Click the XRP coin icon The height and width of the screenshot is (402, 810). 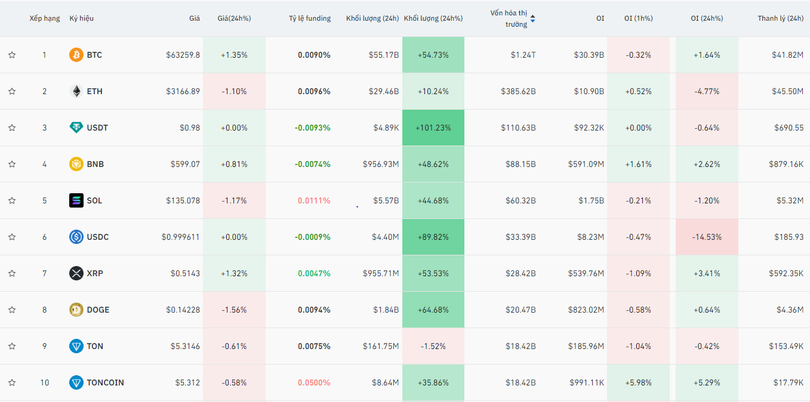(x=76, y=273)
